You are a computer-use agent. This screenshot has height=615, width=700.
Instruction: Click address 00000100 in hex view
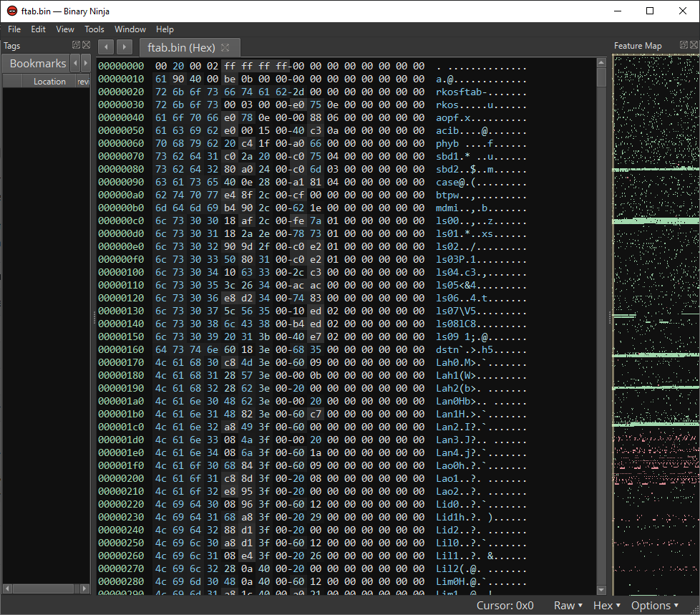point(121,272)
